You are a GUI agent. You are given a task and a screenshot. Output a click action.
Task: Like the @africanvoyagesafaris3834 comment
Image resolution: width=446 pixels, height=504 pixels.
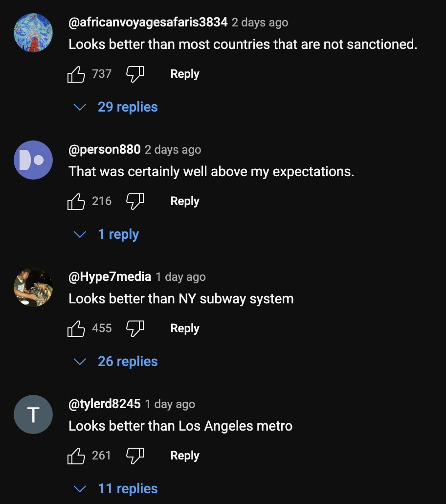pyautogui.click(x=76, y=74)
